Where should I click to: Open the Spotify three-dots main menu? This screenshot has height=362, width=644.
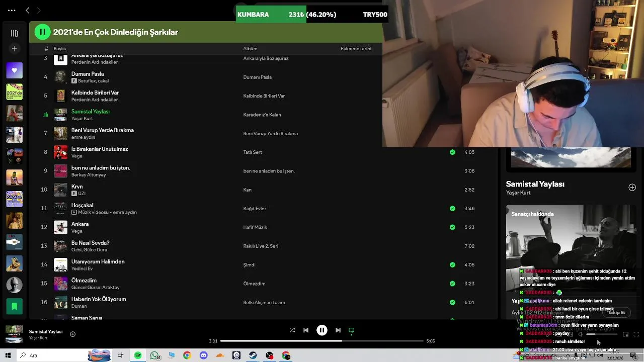12,10
